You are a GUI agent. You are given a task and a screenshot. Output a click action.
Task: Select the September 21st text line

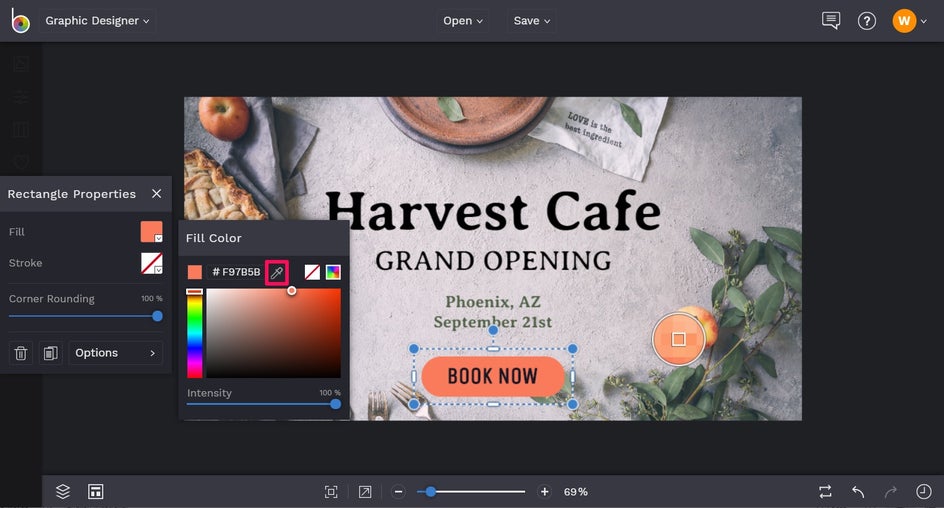[x=493, y=322]
